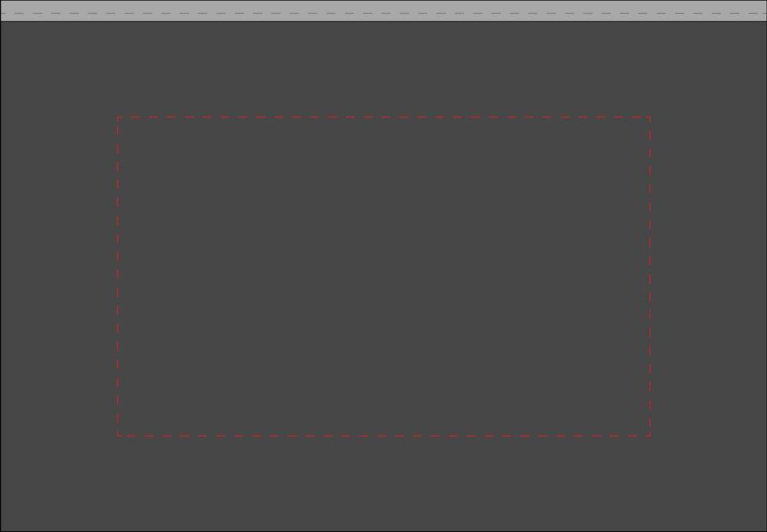Click inside red frame near its top-left corner

click(x=132, y=131)
